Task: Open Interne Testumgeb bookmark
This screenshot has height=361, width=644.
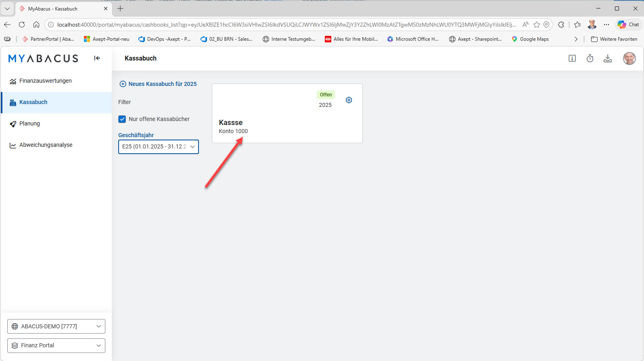Action: pyautogui.click(x=289, y=39)
